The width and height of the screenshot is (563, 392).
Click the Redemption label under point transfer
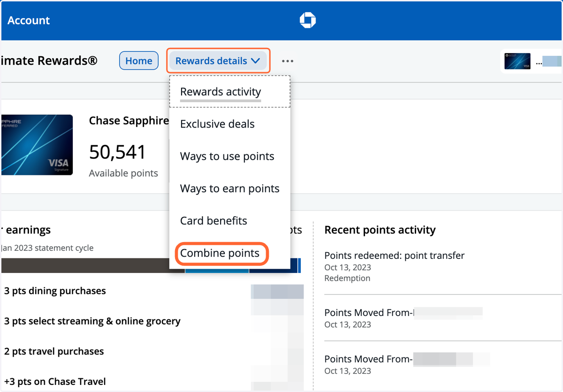[x=347, y=278]
